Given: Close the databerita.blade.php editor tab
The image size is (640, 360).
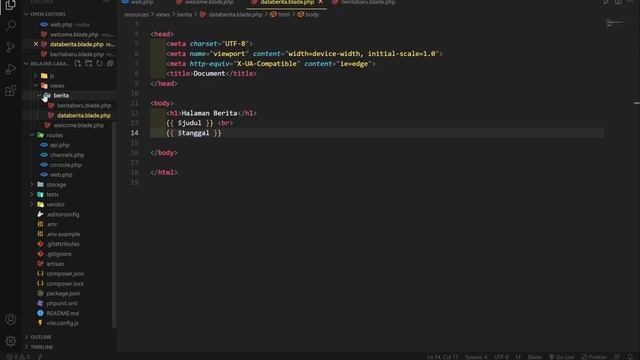Looking at the screenshot, I should click(x=320, y=2).
